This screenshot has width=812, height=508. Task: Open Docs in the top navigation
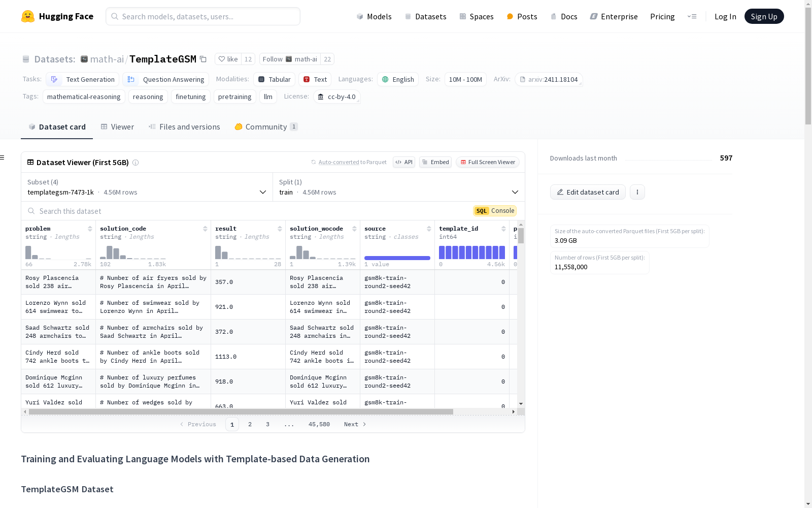pyautogui.click(x=564, y=16)
